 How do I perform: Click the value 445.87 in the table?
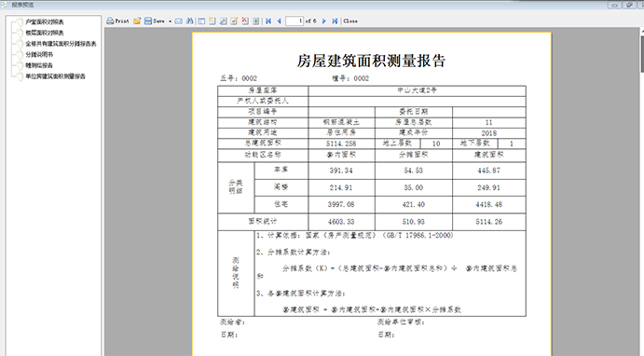click(488, 171)
